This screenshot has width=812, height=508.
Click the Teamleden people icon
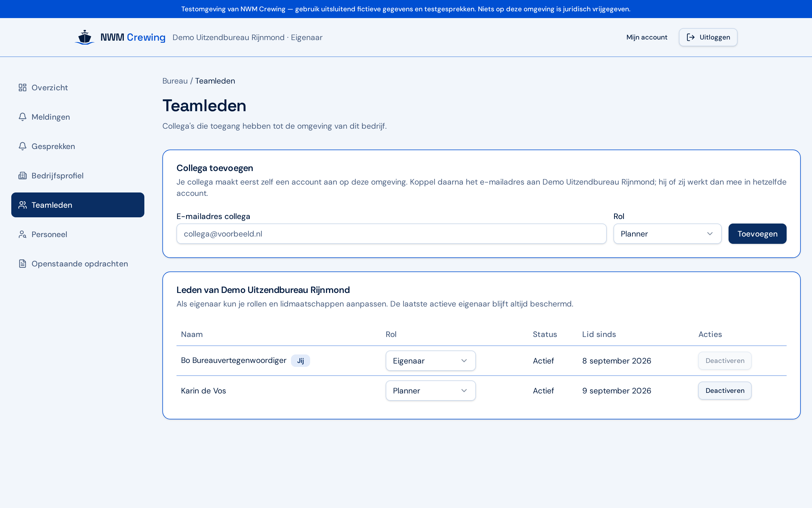click(x=23, y=205)
